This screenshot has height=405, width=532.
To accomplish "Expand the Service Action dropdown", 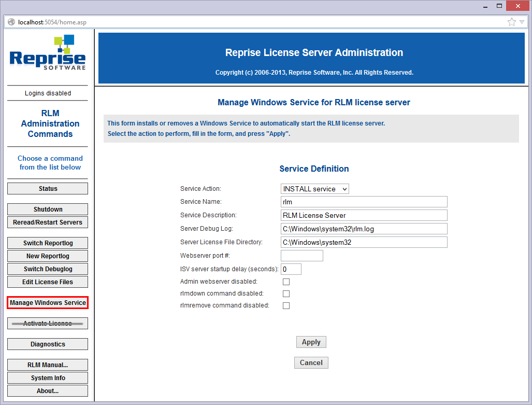I will click(314, 189).
